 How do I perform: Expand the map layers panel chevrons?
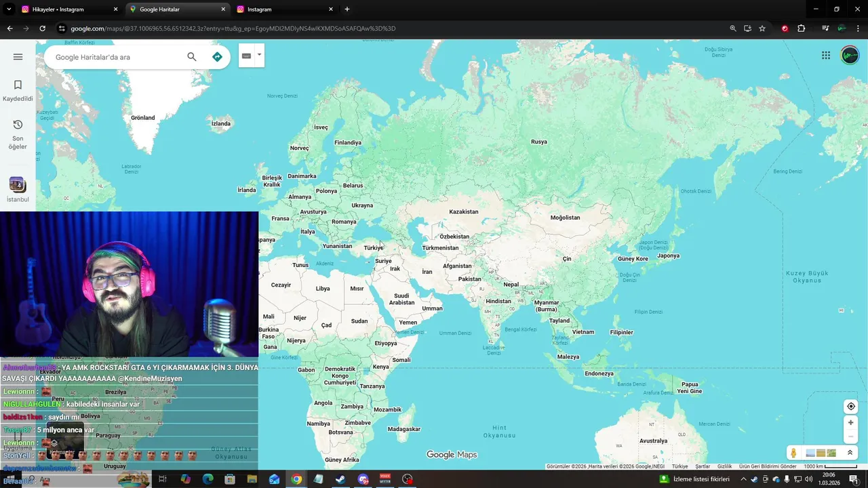click(x=850, y=453)
